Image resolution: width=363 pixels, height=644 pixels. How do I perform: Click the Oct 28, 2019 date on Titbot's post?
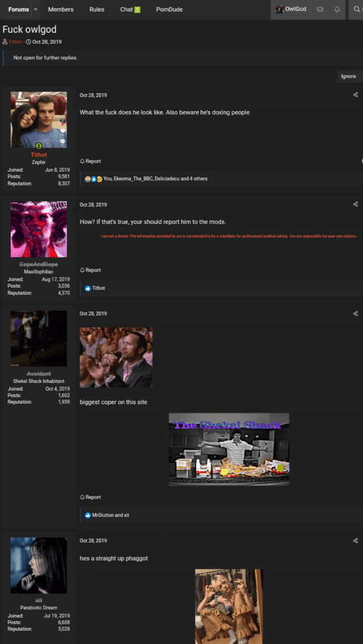[93, 95]
